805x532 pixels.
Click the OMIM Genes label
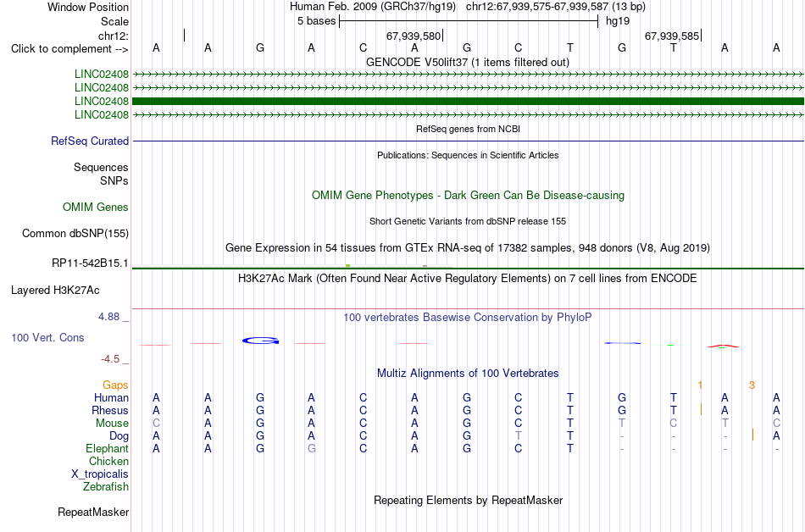96,208
